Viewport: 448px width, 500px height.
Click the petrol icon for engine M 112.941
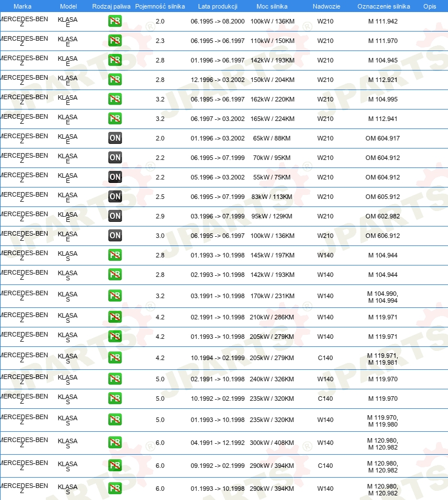115,119
